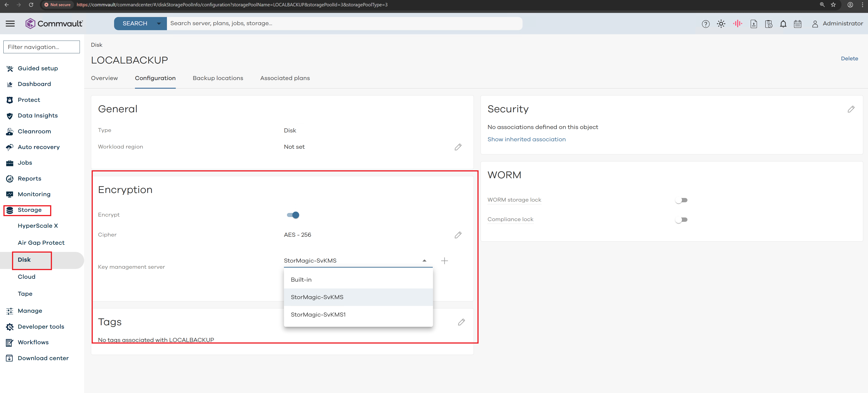Viewport: 868px width, 393px height.
Task: Focus the Filter navigation field
Action: (42, 47)
